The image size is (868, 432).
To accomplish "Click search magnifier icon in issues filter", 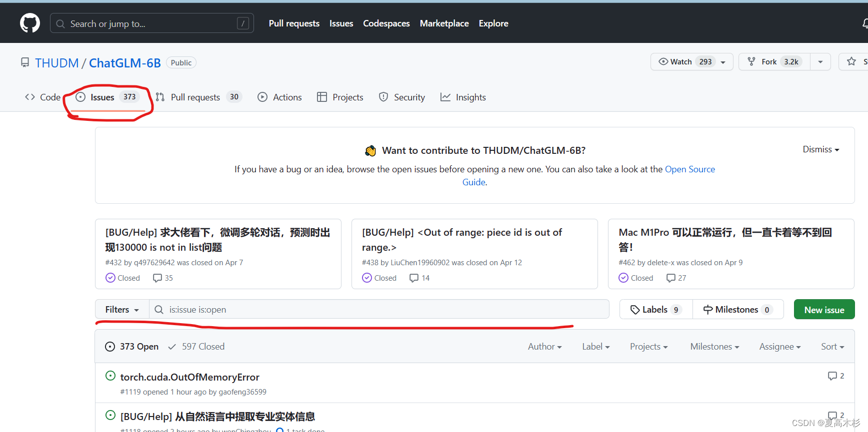I will [x=159, y=310].
